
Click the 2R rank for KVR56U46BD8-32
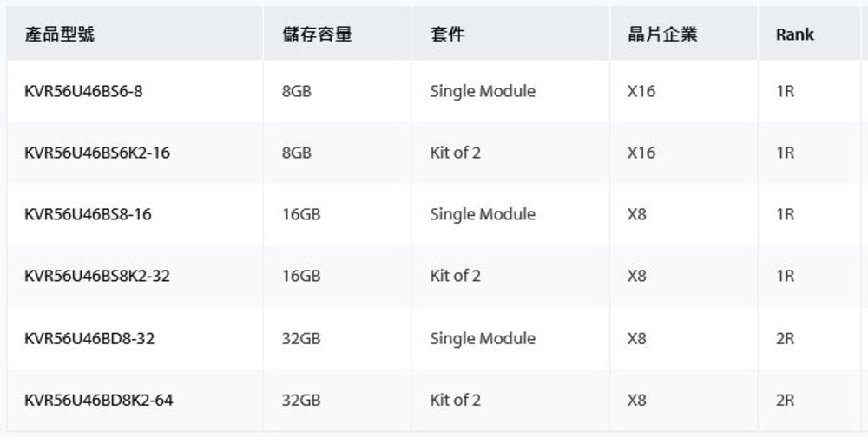785,338
